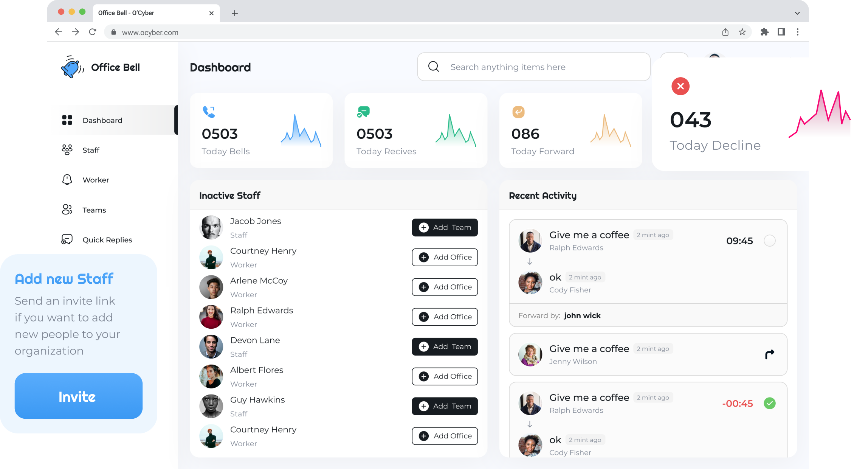Image resolution: width=868 pixels, height=469 pixels.
Task: Click the forward arrow on Jenny Wilson's activity
Action: (769, 354)
